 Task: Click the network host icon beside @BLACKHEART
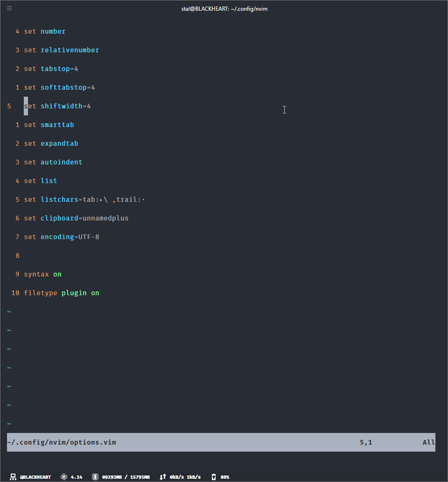click(x=13, y=477)
